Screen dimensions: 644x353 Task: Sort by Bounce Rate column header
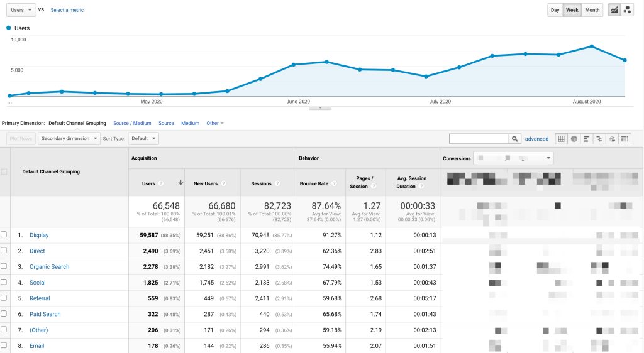(x=314, y=183)
